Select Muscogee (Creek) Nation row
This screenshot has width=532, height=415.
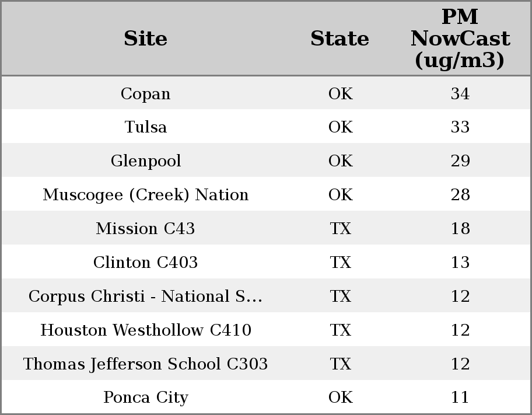click(x=145, y=195)
